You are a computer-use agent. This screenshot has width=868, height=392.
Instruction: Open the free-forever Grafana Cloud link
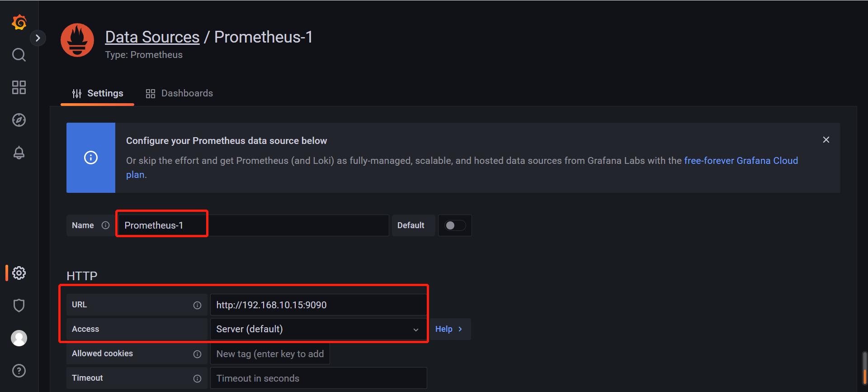[741, 161]
